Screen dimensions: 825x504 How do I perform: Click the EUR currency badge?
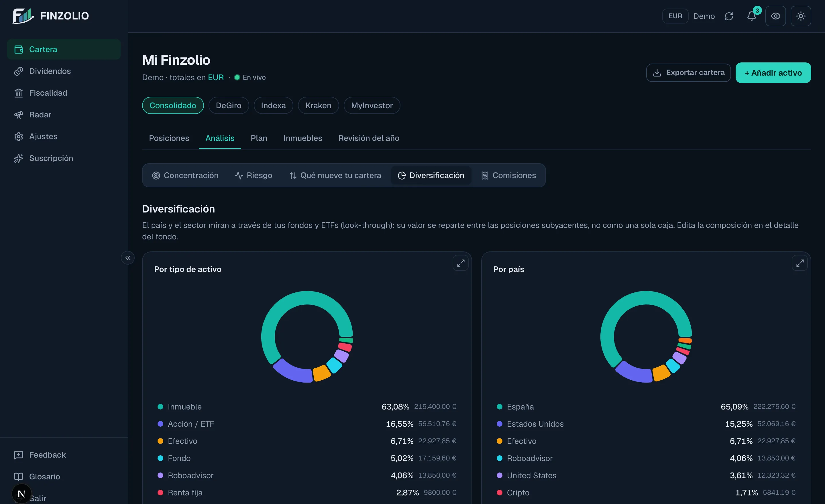point(675,16)
